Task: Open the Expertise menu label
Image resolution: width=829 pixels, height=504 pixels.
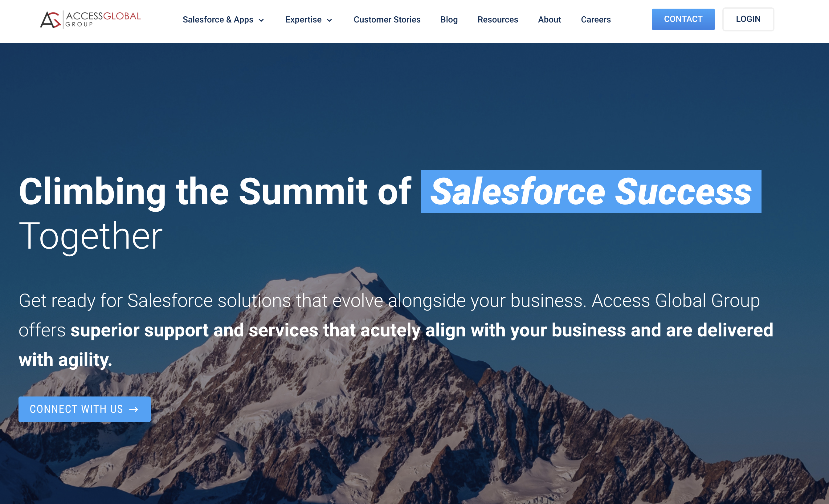Action: pyautogui.click(x=303, y=19)
